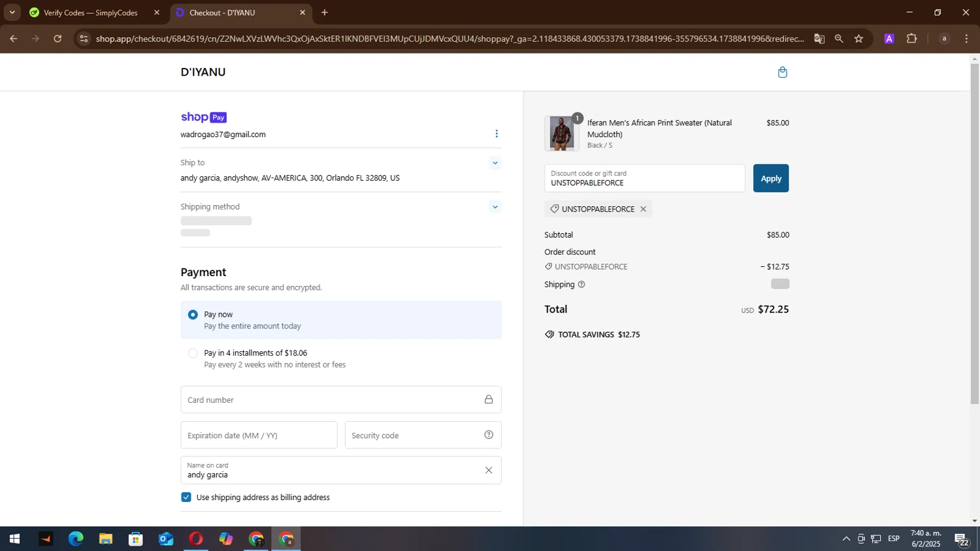Close the Verify Codes SimplyCodes tab
This screenshot has width=980, height=551.
click(157, 12)
